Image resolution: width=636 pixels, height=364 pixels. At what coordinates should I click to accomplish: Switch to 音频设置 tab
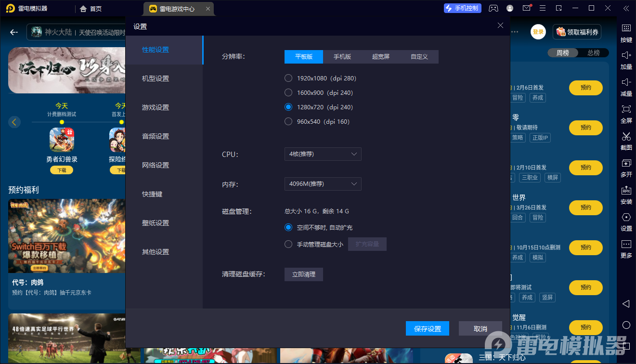164,137
